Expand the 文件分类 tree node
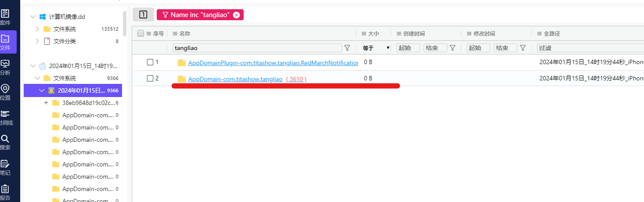Image resolution: width=644 pixels, height=202 pixels. [x=37, y=41]
